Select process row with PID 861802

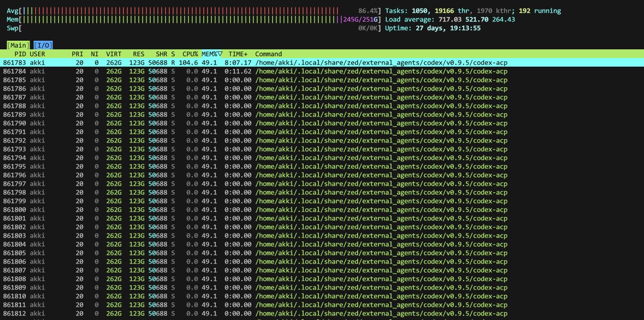tap(322, 227)
